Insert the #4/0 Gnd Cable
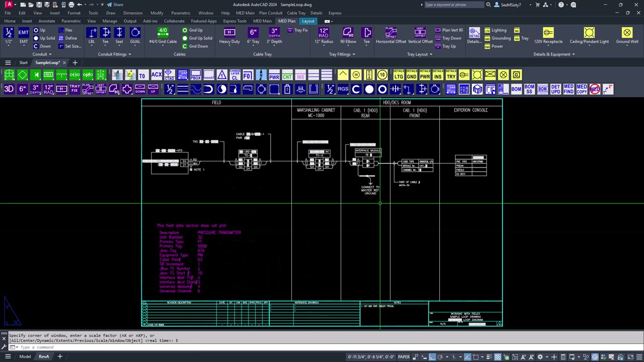 coord(163,33)
